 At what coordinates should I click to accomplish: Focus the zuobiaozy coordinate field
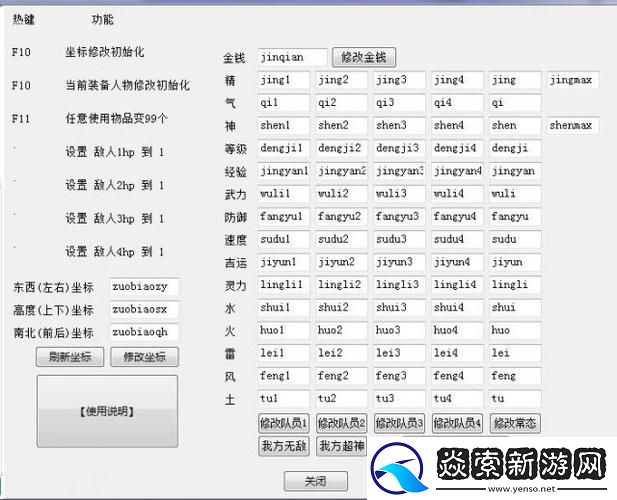click(144, 287)
